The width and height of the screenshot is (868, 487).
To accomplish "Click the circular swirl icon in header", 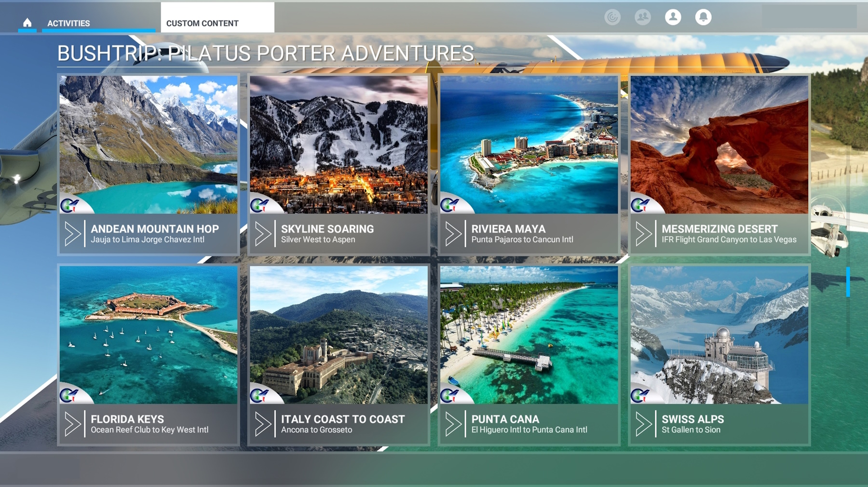I will (x=612, y=17).
